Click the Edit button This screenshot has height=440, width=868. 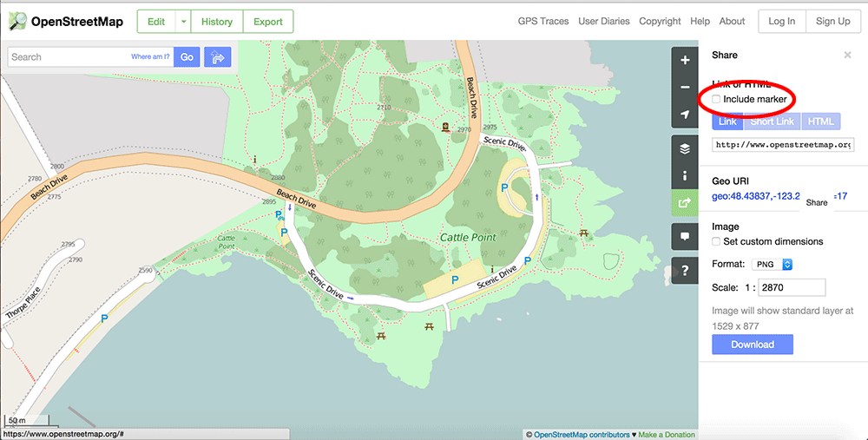click(156, 22)
